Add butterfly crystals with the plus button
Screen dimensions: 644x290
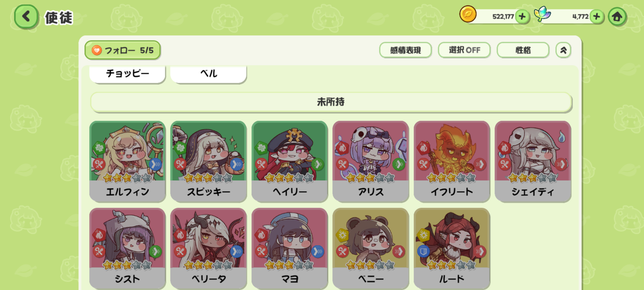(597, 17)
